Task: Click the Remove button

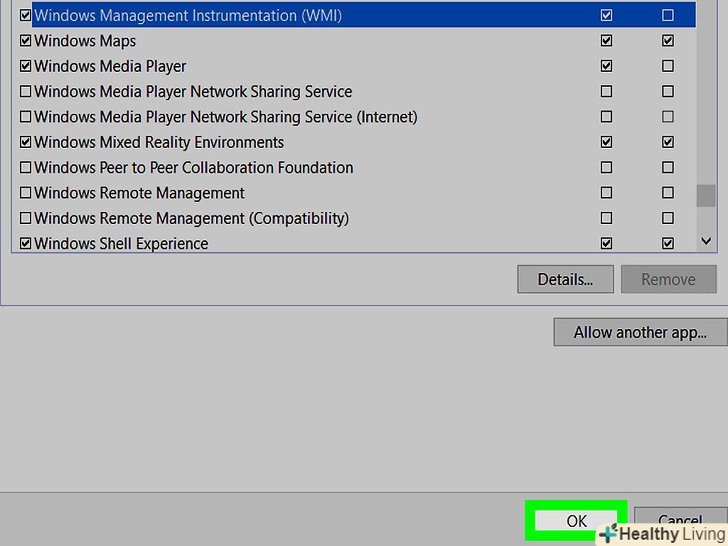Action: coord(669,279)
